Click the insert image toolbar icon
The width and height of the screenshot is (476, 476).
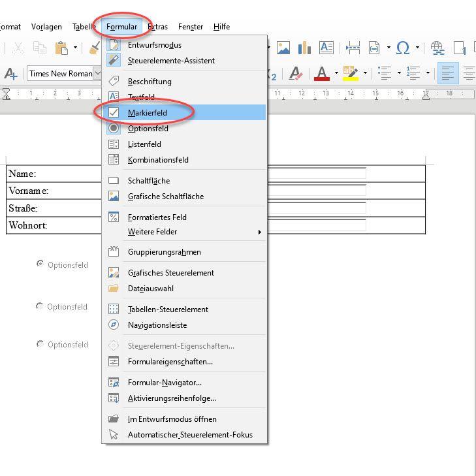click(283, 48)
